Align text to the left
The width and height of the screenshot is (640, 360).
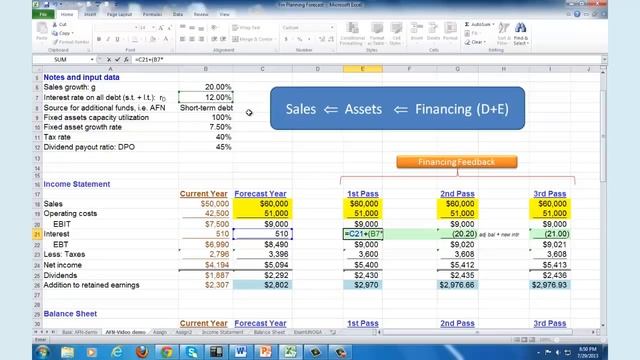click(x=182, y=39)
